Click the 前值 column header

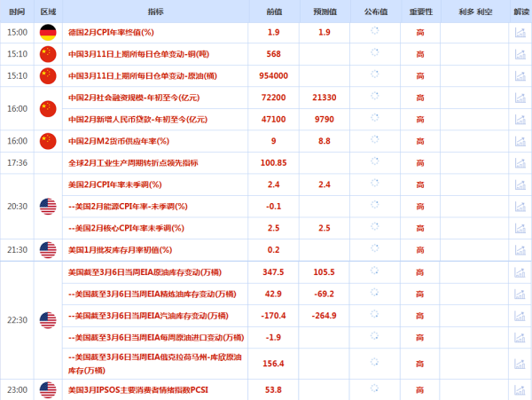(274, 12)
